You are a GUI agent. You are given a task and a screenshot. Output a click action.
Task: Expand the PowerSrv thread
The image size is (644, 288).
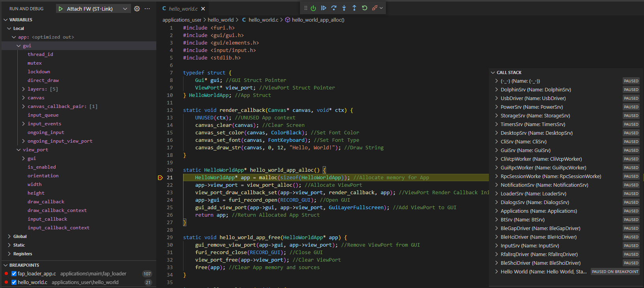[x=496, y=107]
